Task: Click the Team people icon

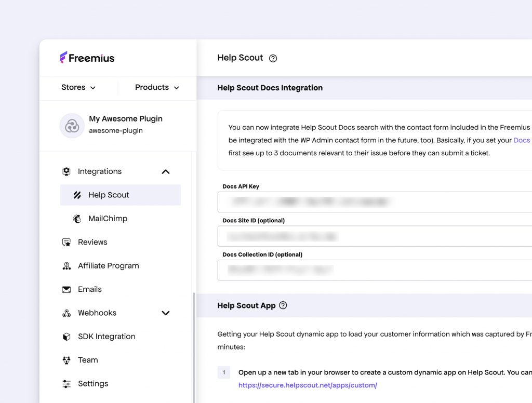Action: pos(66,360)
